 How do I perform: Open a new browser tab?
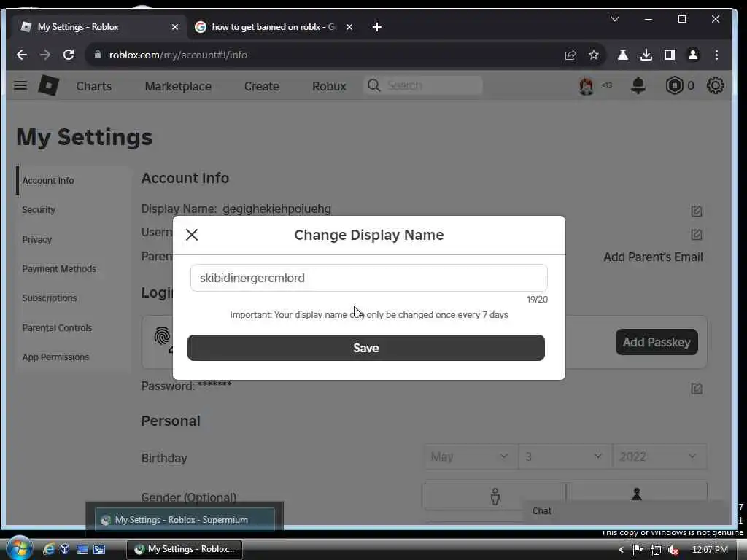[x=377, y=27]
